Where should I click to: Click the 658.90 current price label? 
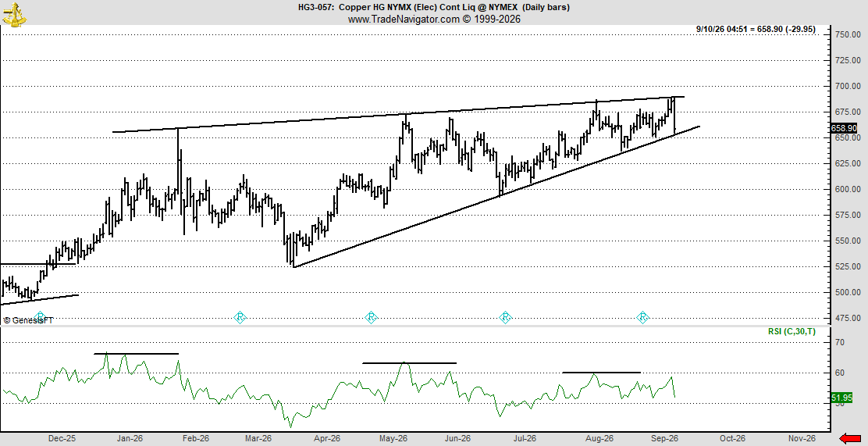845,128
